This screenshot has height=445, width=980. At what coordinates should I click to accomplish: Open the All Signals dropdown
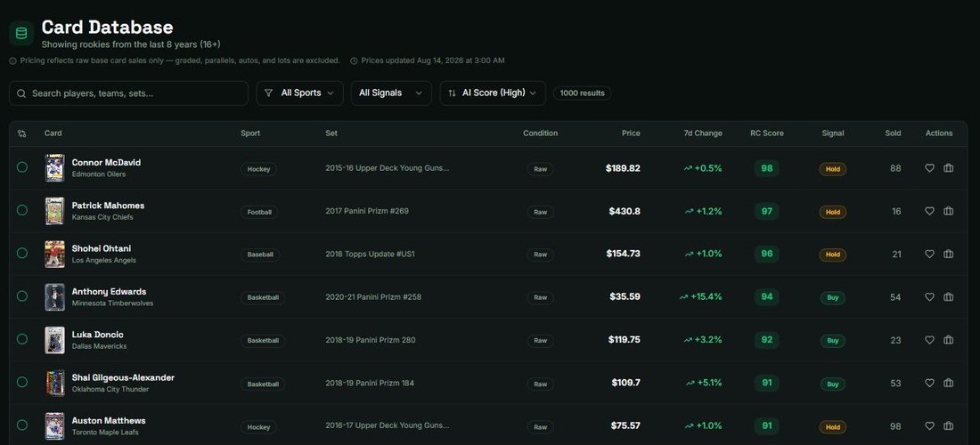point(390,93)
